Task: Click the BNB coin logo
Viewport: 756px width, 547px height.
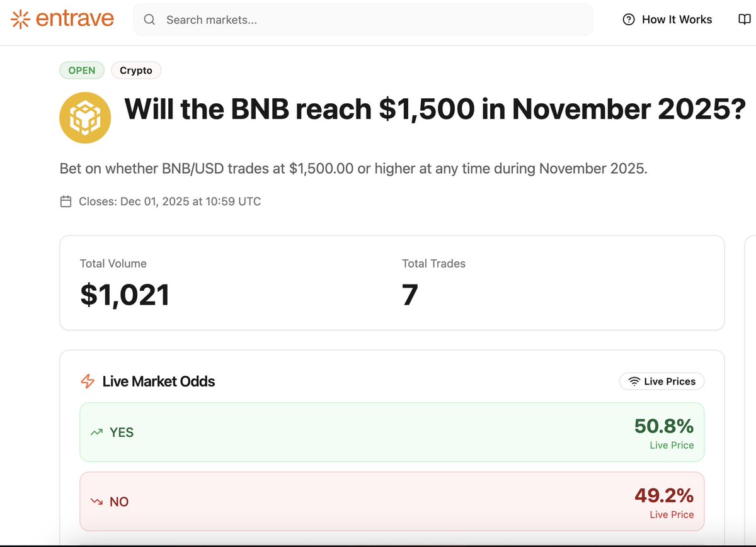Action: tap(85, 118)
